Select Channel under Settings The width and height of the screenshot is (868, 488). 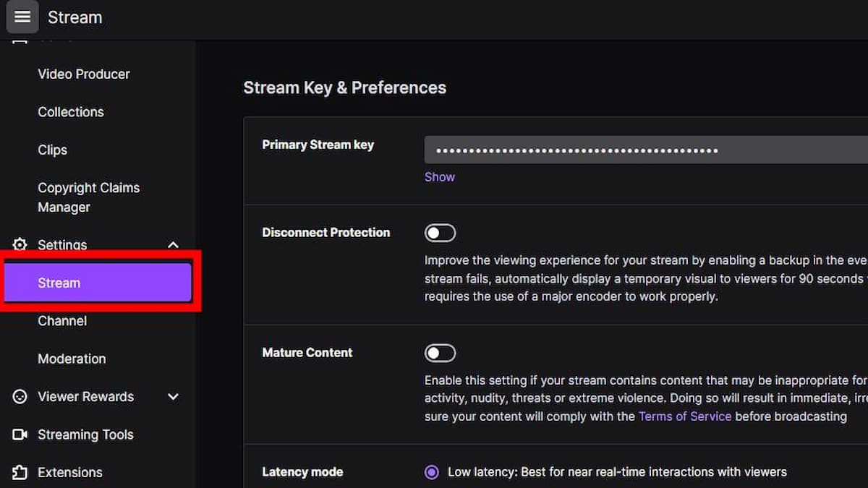tap(62, 320)
